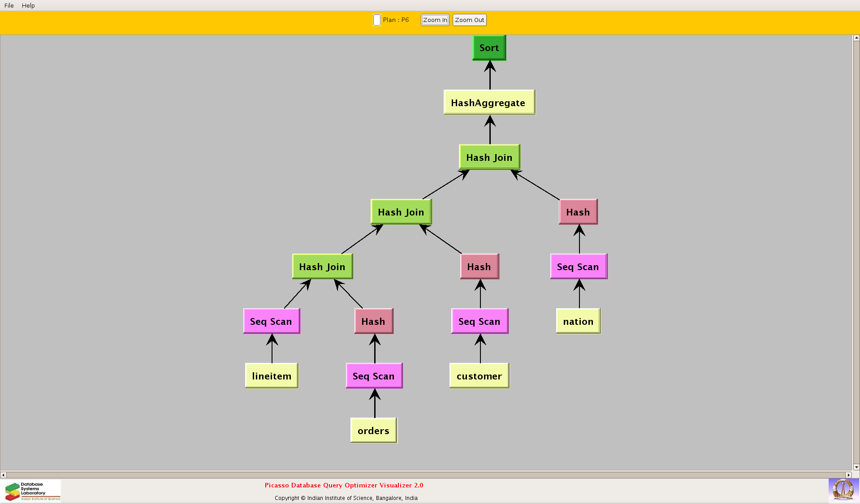
Task: Select the HashAggregate node
Action: click(x=489, y=103)
